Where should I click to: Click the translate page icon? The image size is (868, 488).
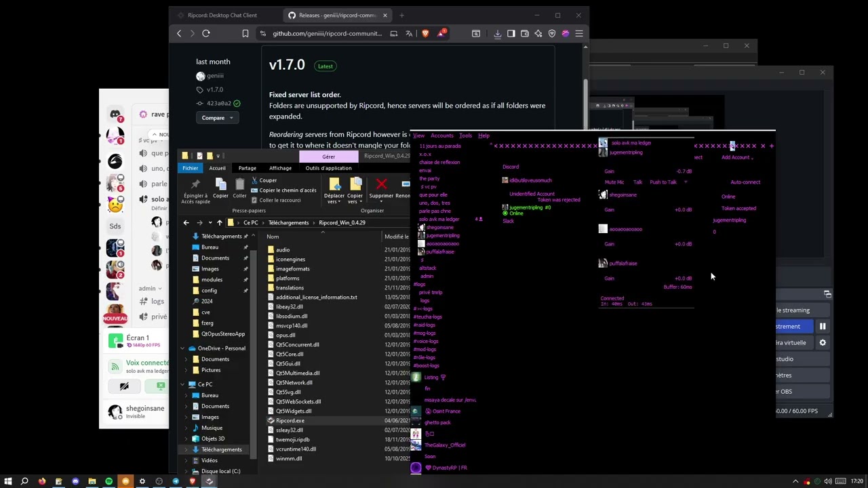[409, 33]
